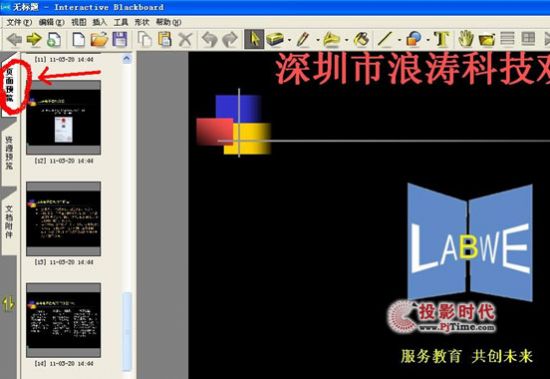Redo the last action

point(230,39)
